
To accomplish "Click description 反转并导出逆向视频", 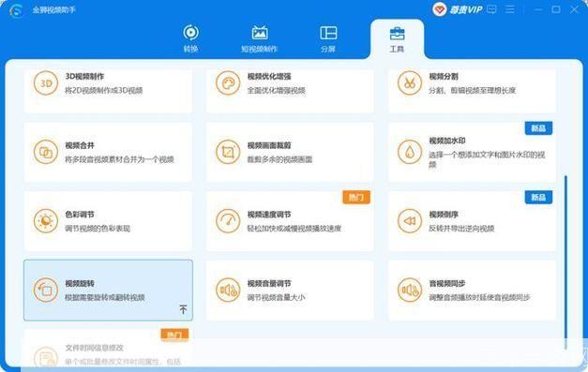I will click(461, 228).
